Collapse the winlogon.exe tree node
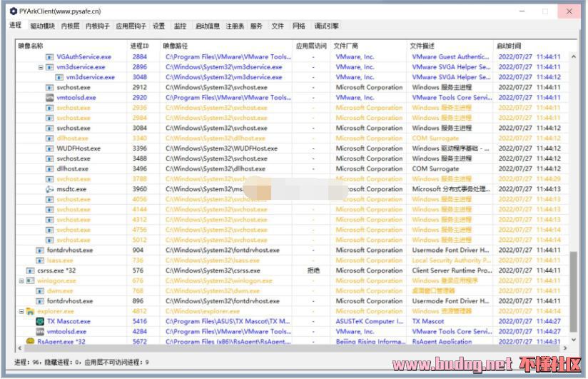The image size is (588, 379). point(21,281)
